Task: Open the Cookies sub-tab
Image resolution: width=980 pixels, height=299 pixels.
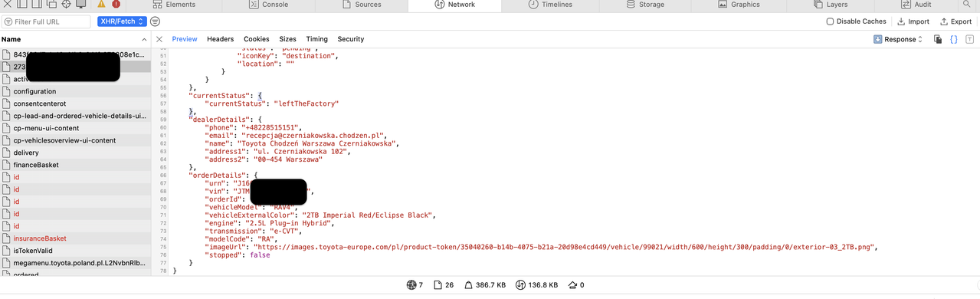Action: tap(257, 39)
